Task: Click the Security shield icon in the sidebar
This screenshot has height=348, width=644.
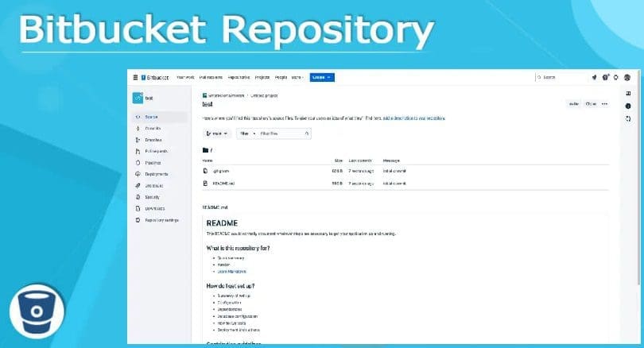Action: 138,197
